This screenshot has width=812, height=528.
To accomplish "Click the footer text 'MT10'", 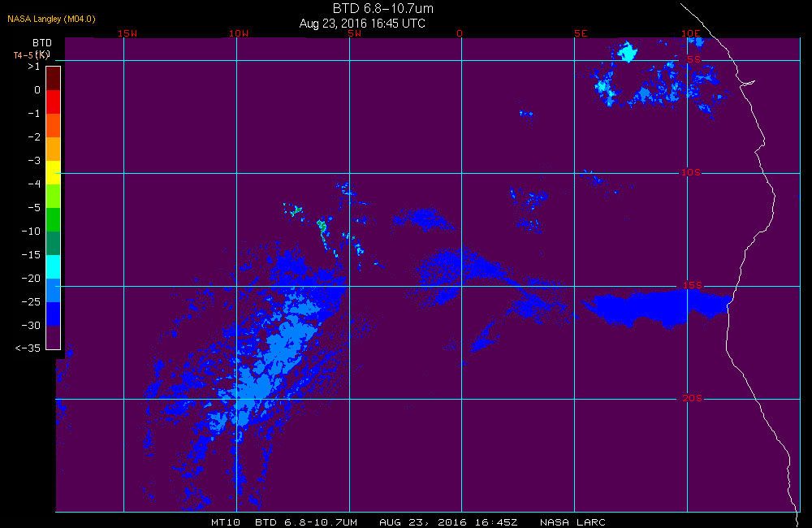I will tap(226, 522).
